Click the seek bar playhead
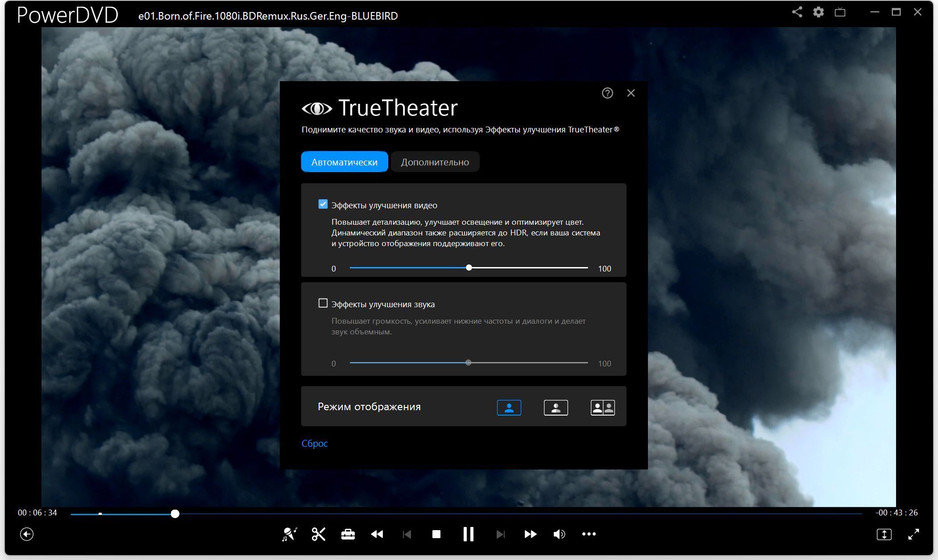938x560 pixels. click(175, 514)
